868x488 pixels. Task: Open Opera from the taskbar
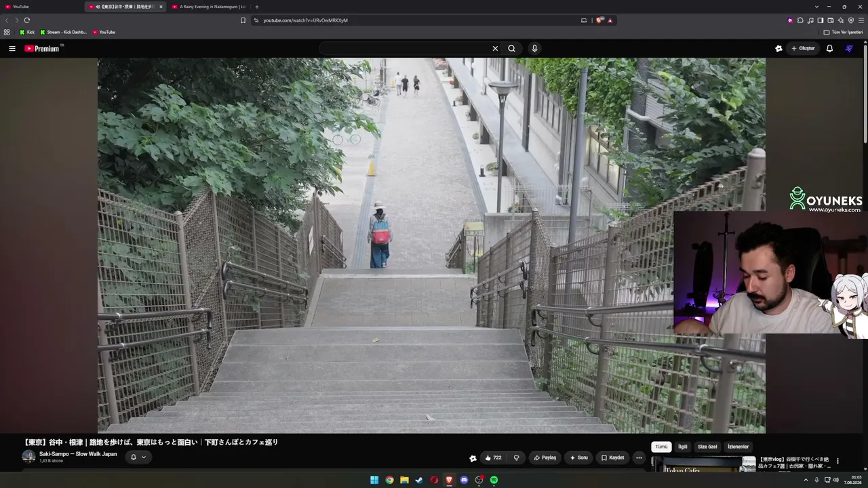pos(434,480)
